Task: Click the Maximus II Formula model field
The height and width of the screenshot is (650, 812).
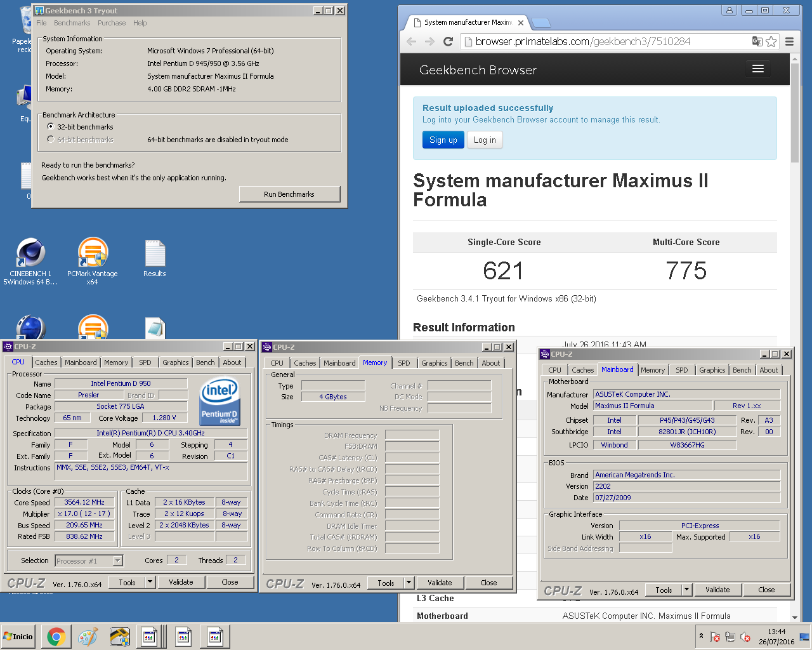Action: tap(653, 406)
